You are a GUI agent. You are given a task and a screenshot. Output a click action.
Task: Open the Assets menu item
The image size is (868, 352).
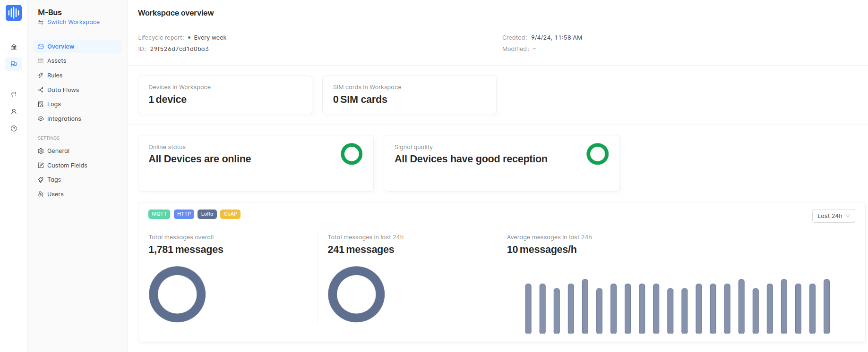[57, 61]
